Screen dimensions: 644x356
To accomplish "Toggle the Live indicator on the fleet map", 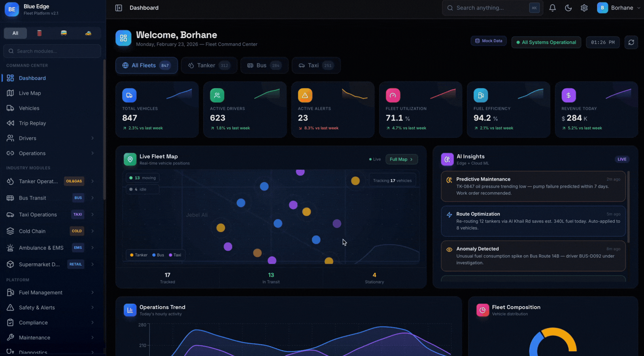I will 374,159.
